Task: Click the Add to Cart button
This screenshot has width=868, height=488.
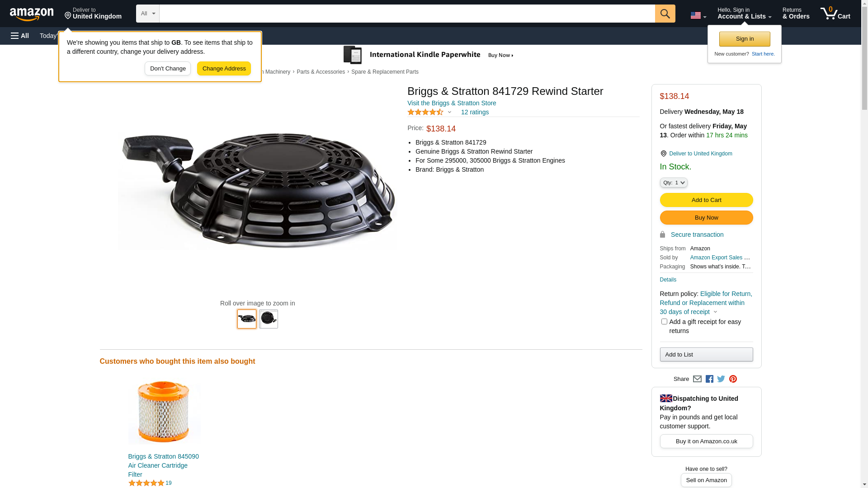Action: [x=706, y=200]
